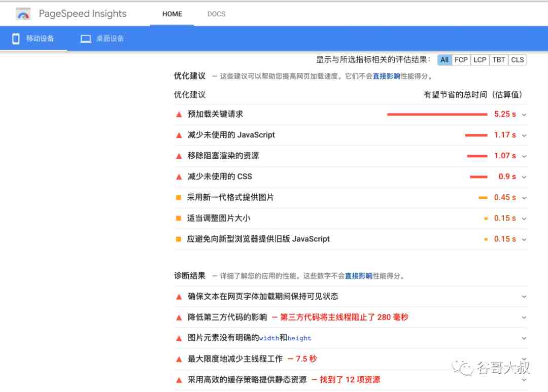Click red triangle beside 图片元素没有明确的 width 和 height
548x392 pixels.
coord(179,338)
